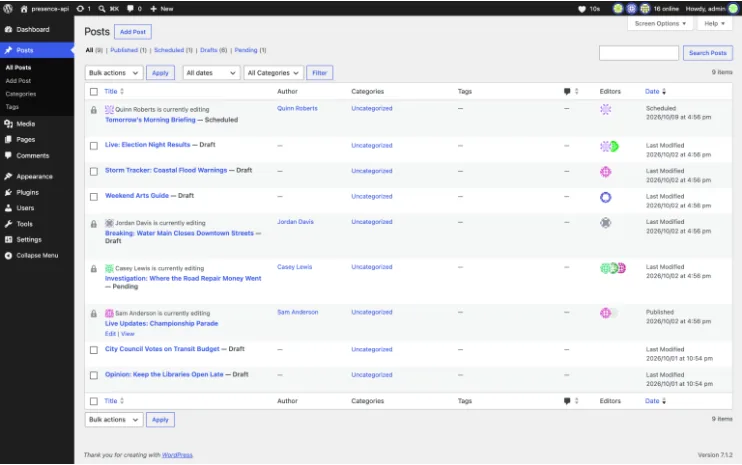Open the Howdy, admin account menu
This screenshot has height=465, width=742.
(x=712, y=9)
